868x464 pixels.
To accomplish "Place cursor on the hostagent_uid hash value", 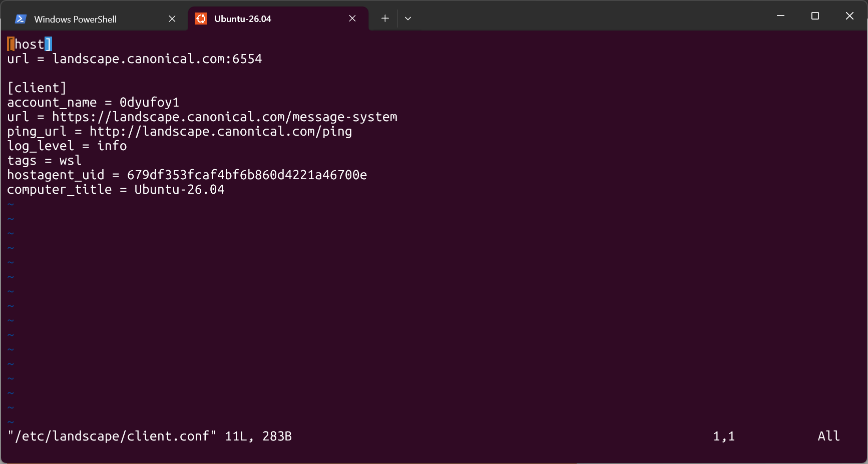I will point(247,175).
